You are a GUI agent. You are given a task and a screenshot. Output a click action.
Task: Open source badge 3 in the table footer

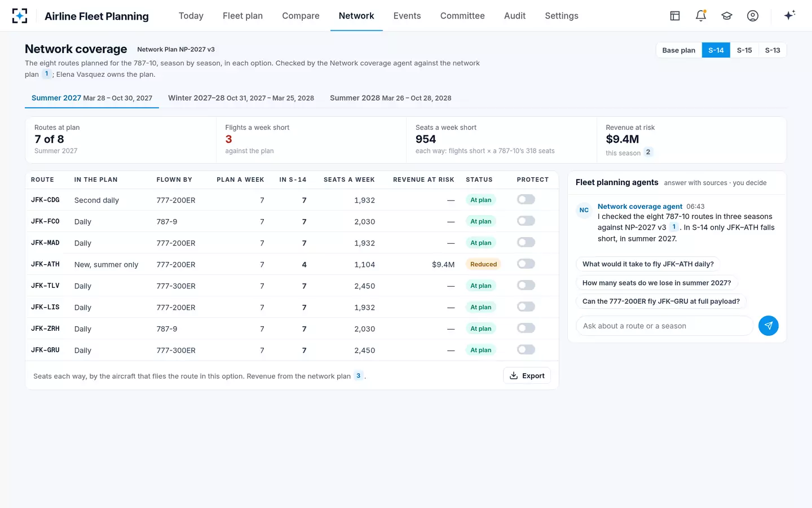click(358, 376)
